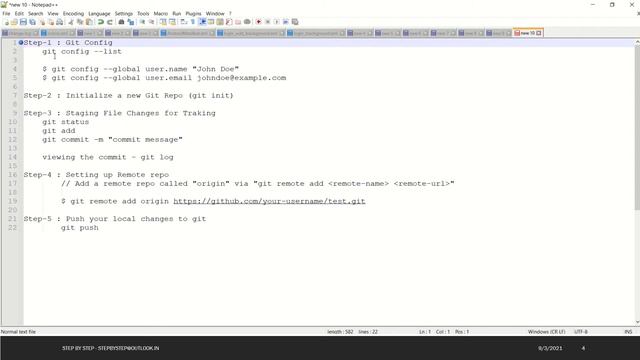Save the recorded macro icon
This screenshot has height=360, width=640.
tap(295, 22)
